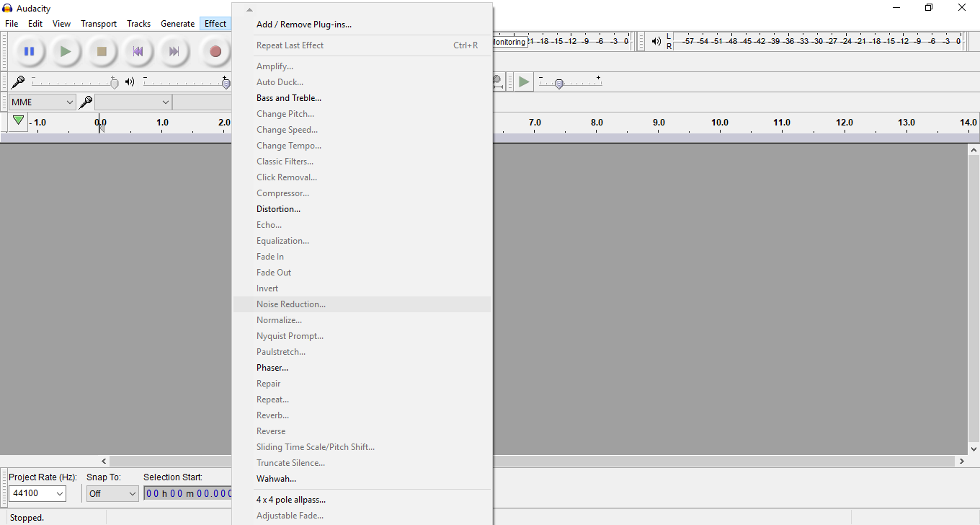
Task: Select the Truncate Silence... menu entry
Action: point(362,463)
